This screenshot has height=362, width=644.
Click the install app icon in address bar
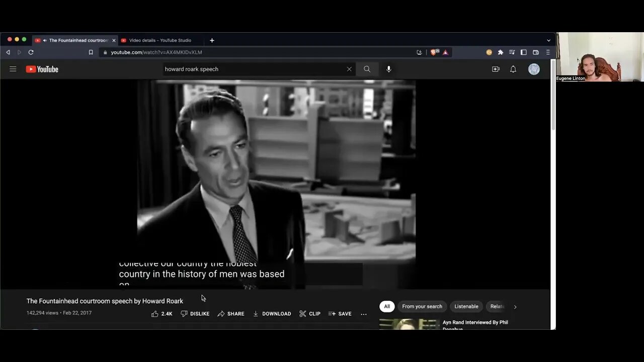pyautogui.click(x=419, y=52)
